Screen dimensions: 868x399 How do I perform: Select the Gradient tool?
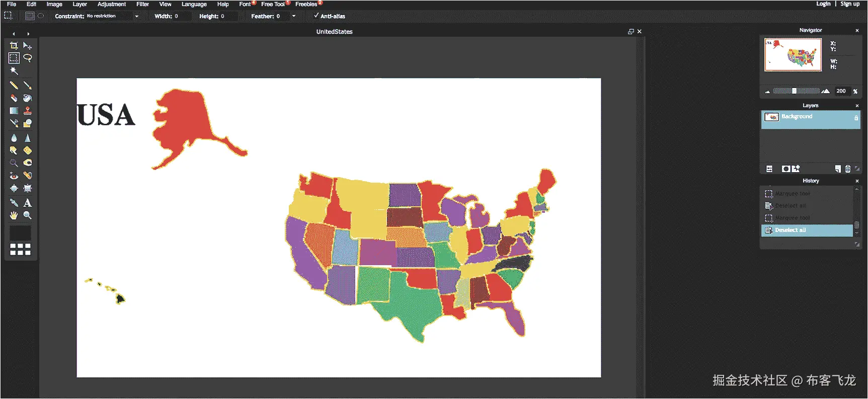tap(14, 111)
